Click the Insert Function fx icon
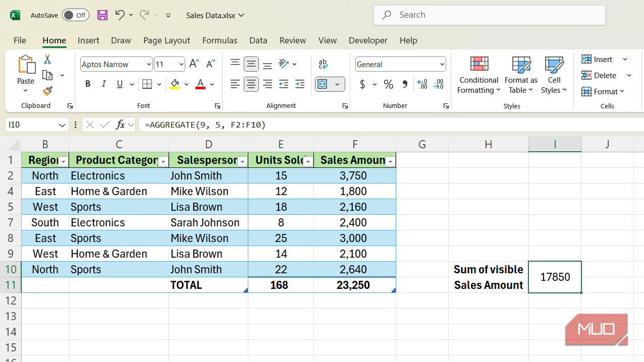 (x=120, y=125)
